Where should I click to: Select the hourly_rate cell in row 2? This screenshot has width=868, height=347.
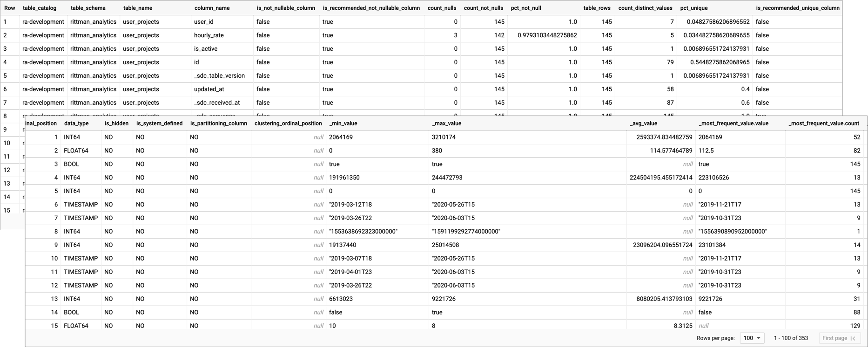click(209, 35)
